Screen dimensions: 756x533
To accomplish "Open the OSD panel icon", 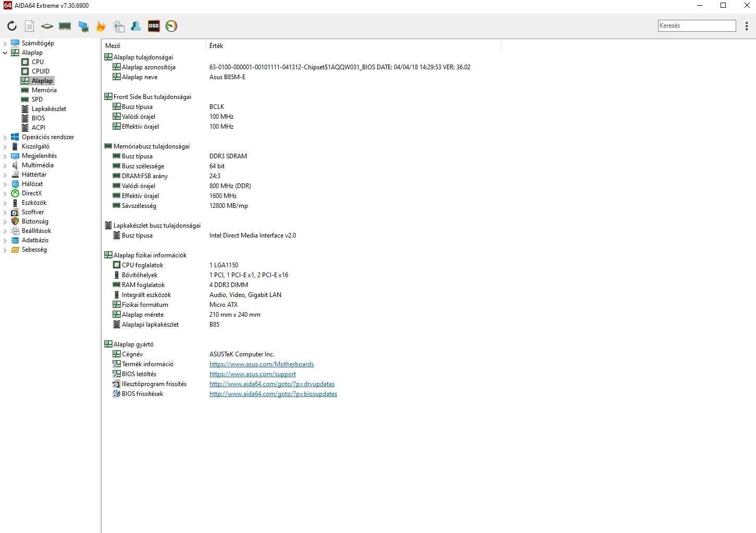I will point(154,26).
